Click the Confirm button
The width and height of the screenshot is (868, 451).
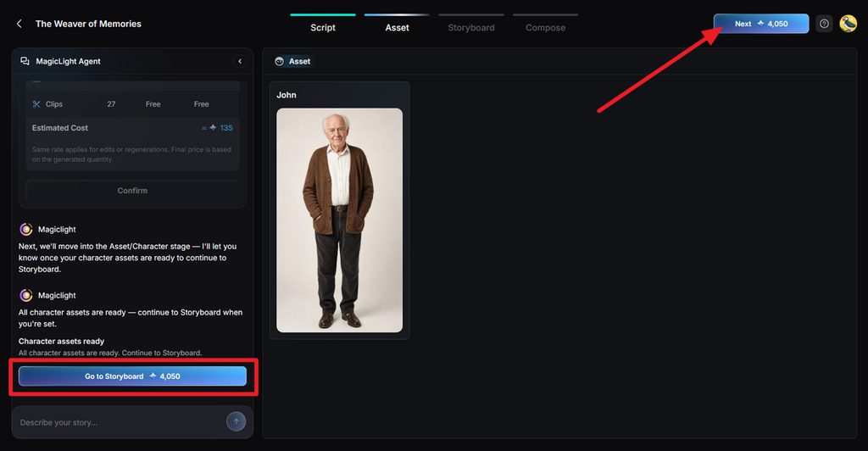(132, 191)
